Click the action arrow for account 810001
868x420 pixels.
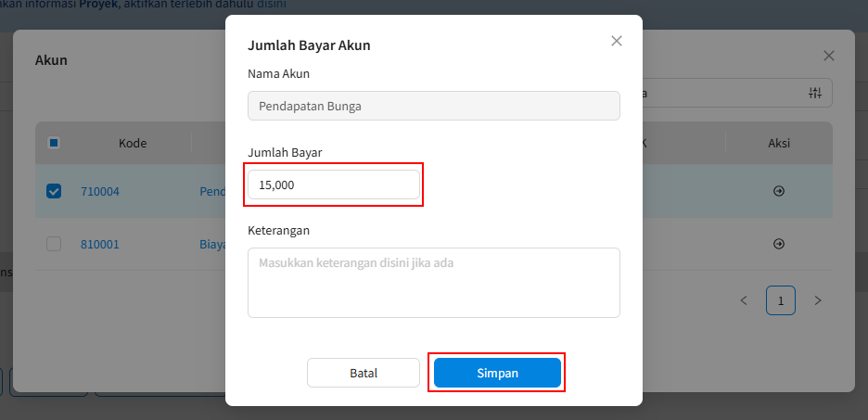click(x=779, y=244)
